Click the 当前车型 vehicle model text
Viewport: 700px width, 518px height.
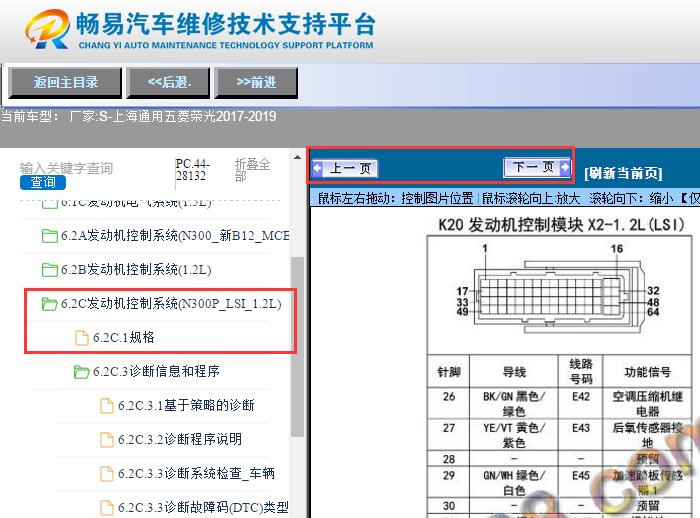(x=138, y=117)
